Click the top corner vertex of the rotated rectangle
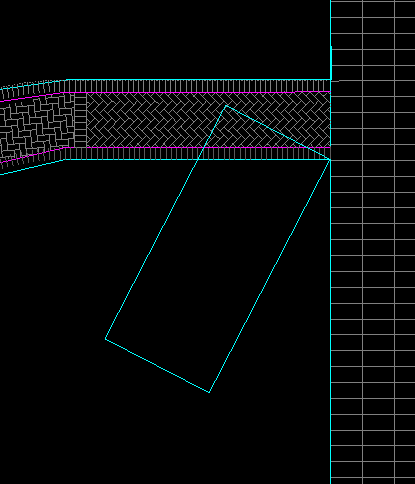 click(x=226, y=106)
